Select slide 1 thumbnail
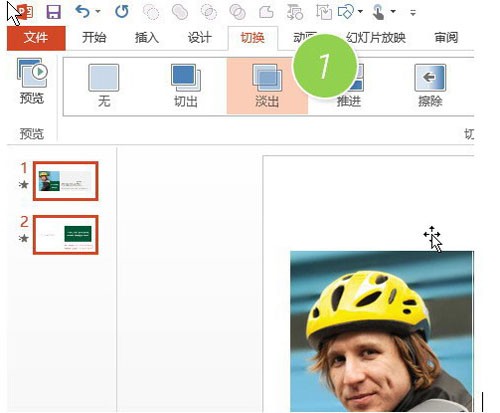 click(x=66, y=181)
